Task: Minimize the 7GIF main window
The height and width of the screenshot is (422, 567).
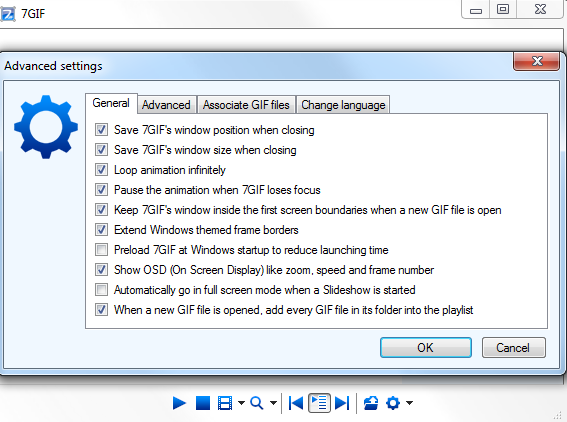Action: tap(476, 9)
